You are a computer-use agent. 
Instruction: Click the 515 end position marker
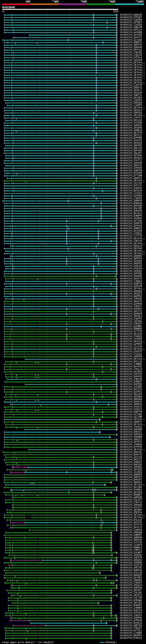coord(115,11)
